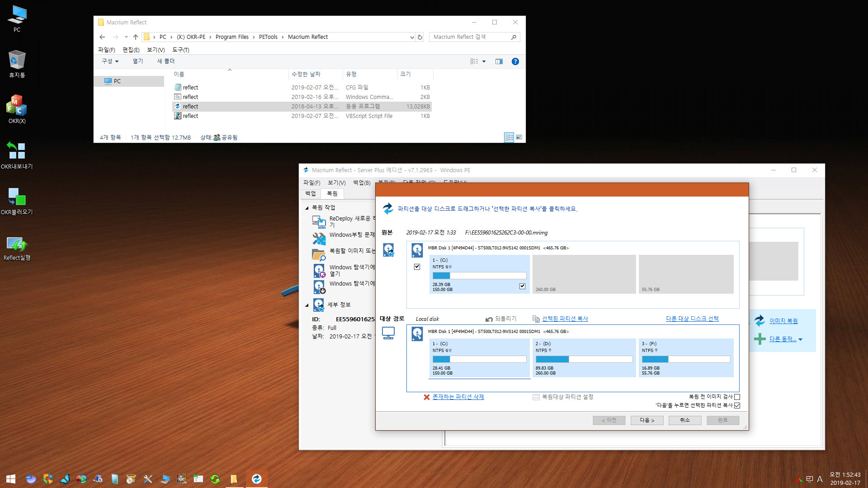Toggle Explorer preview pane button

click(x=499, y=61)
